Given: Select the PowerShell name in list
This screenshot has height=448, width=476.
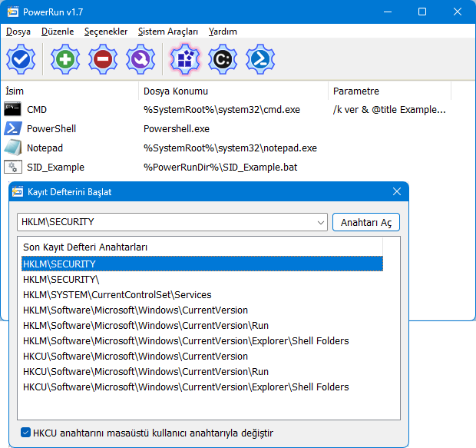Looking at the screenshot, I should click(x=51, y=128).
